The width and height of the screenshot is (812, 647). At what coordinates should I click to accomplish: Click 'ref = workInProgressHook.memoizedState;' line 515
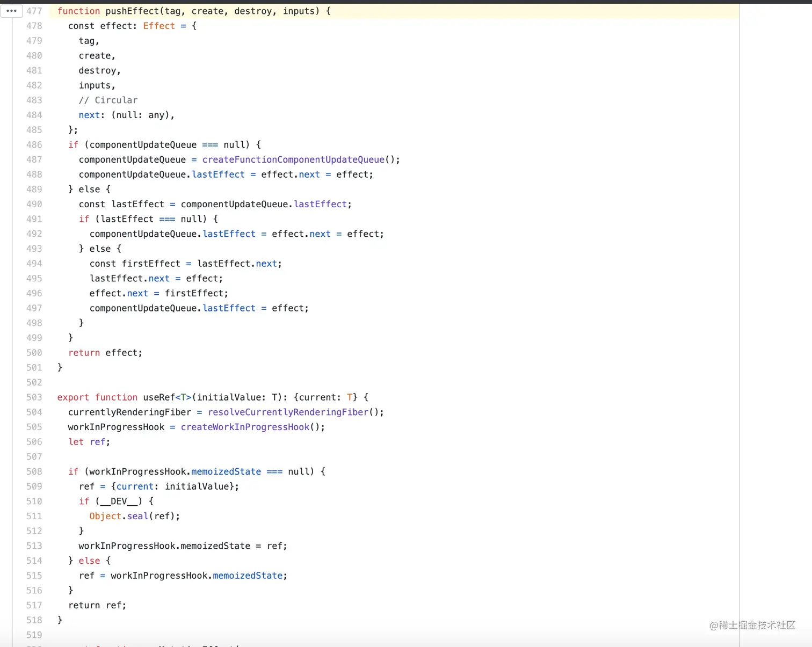point(183,576)
